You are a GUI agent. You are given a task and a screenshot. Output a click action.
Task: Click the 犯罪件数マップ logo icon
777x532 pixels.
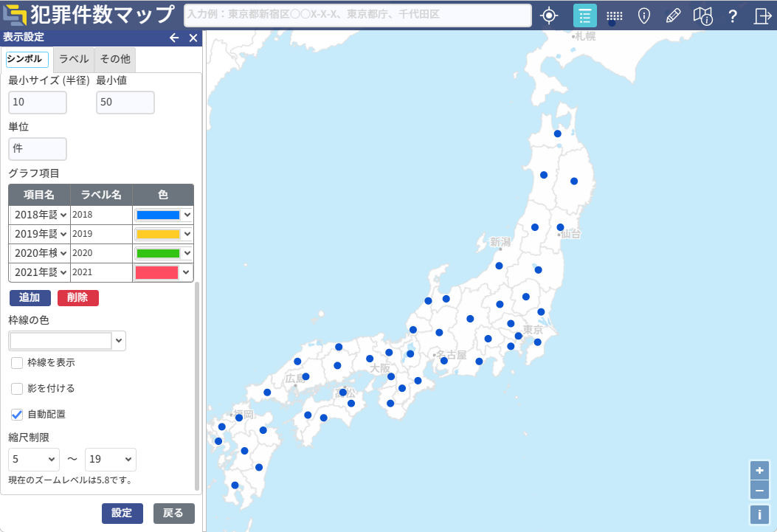[x=14, y=15]
